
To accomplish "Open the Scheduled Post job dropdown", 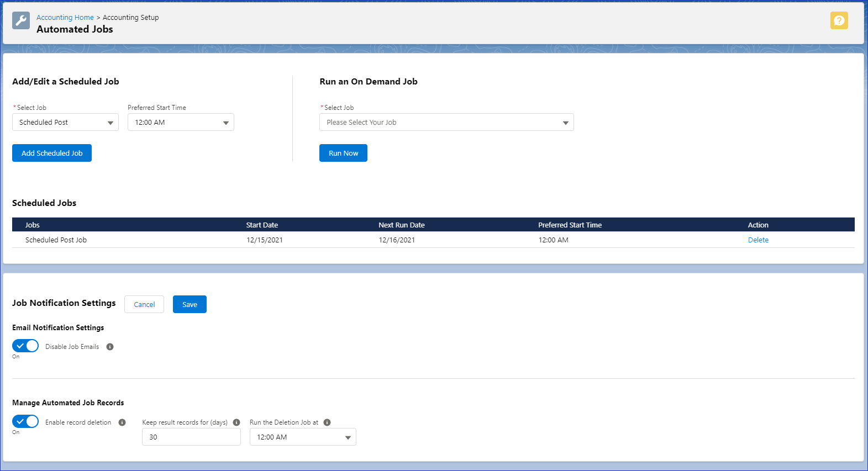I will coord(65,123).
